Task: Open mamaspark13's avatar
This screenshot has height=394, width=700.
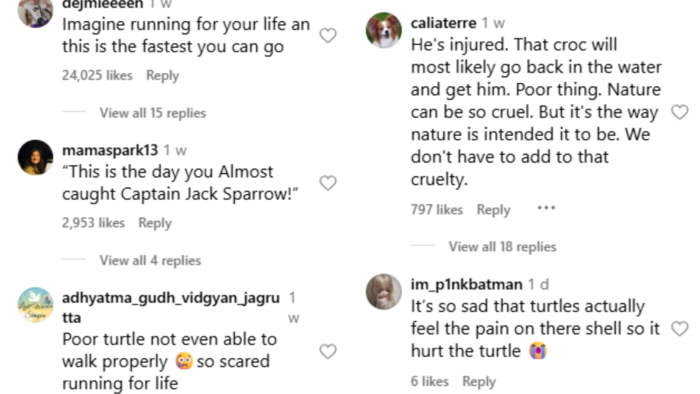Action: click(x=35, y=157)
